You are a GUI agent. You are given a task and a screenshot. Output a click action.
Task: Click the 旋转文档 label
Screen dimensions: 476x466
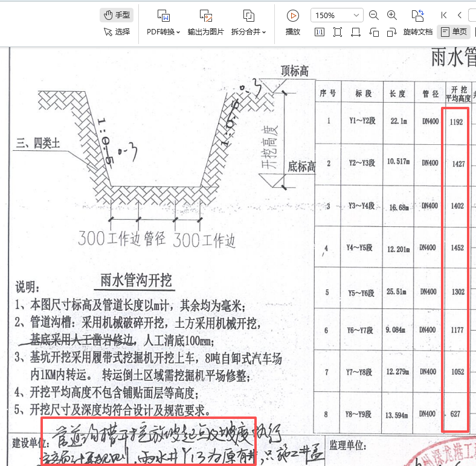point(418,32)
